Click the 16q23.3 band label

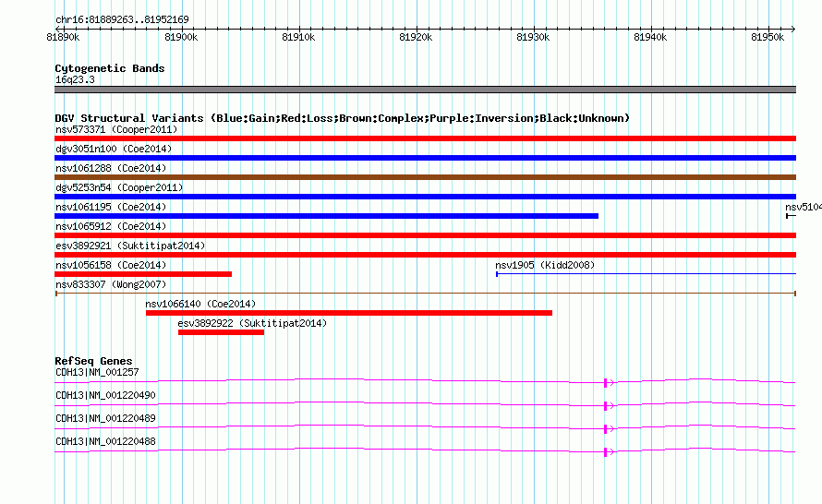(75, 79)
